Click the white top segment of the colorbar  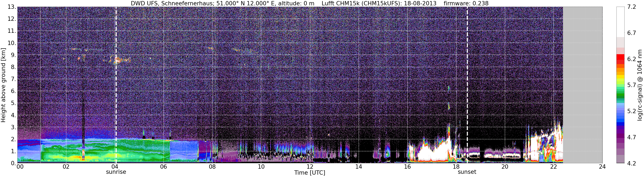click(x=620, y=22)
